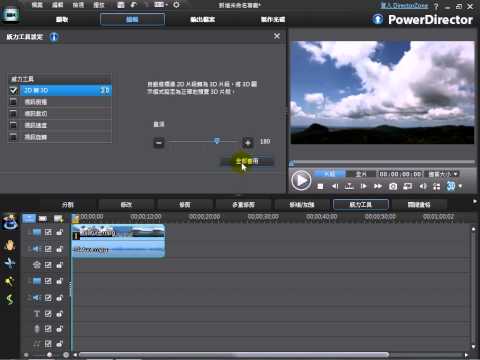Open the blue pinwheel sidebar tool
The image size is (480, 360).
click(10, 263)
